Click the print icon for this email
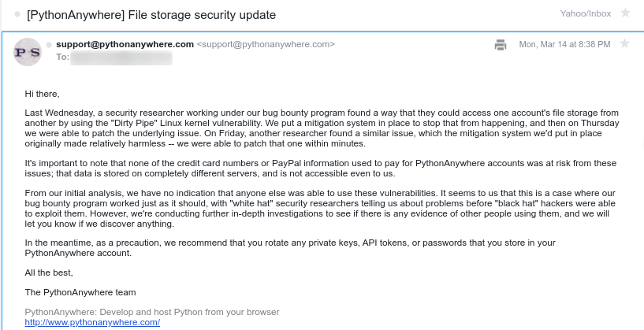644x330 pixels. coord(501,45)
